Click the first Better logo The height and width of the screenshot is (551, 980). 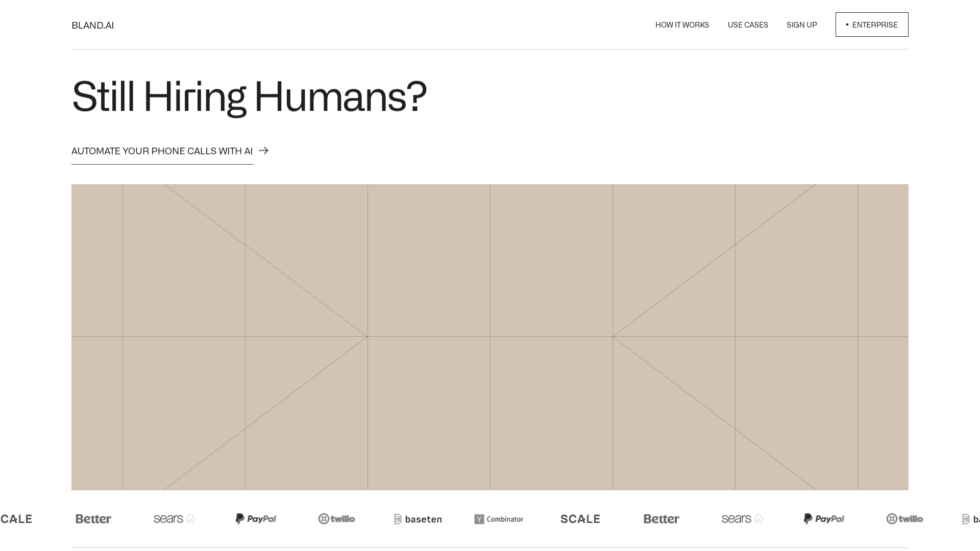[93, 519]
